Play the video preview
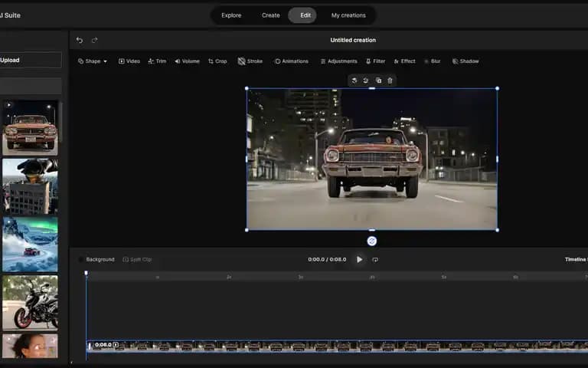Screen dimensions: 588x368 pyautogui.click(x=359, y=259)
